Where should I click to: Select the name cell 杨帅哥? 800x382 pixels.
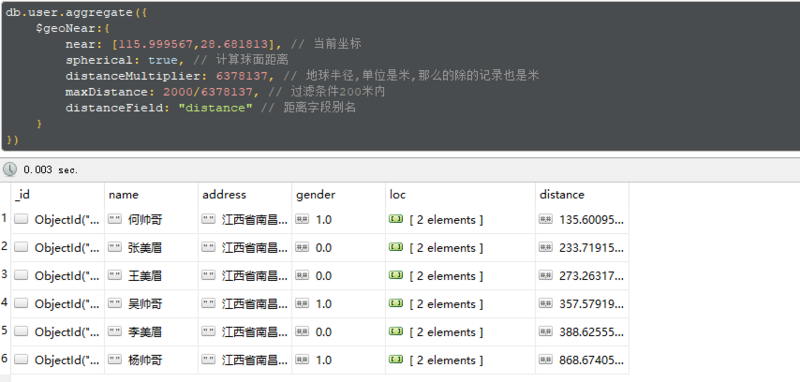click(x=152, y=360)
